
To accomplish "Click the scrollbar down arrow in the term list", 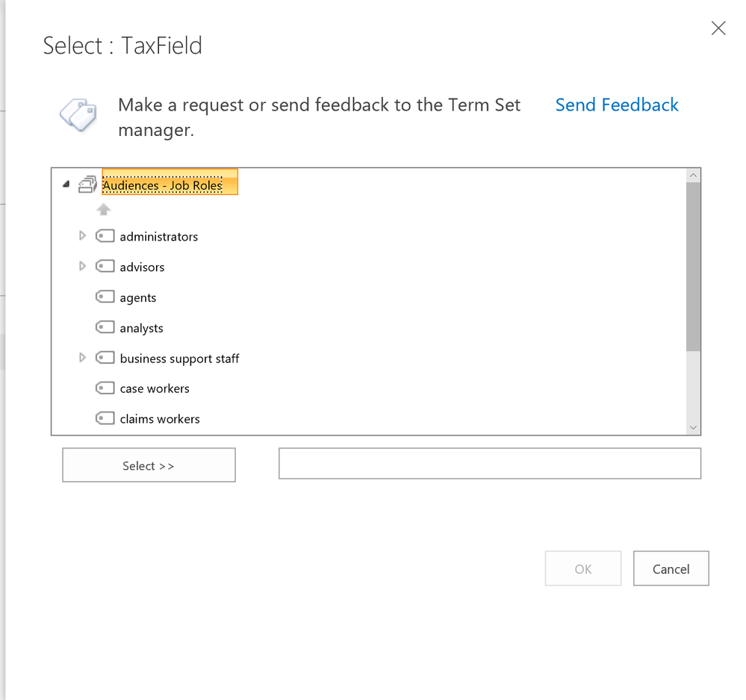I will tap(693, 426).
